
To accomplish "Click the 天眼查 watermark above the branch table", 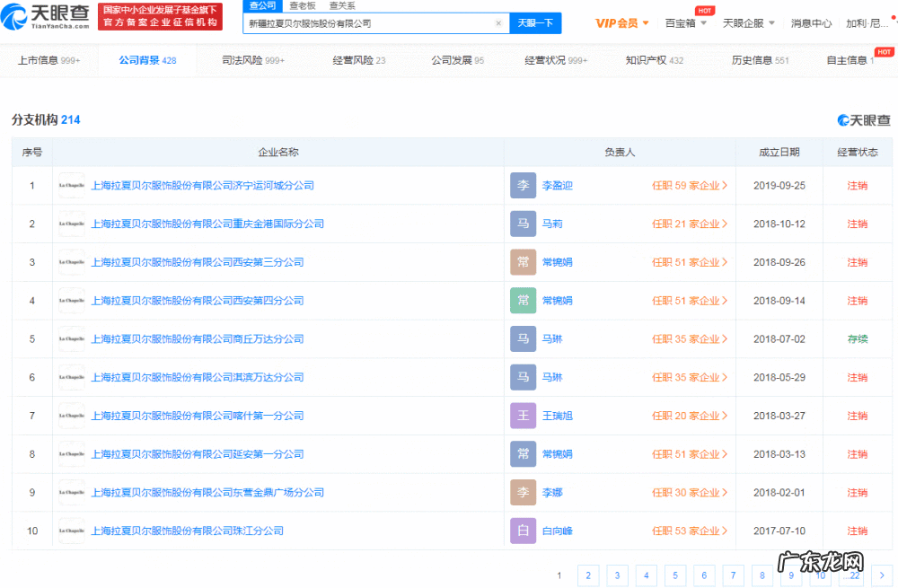I will 863,119.
